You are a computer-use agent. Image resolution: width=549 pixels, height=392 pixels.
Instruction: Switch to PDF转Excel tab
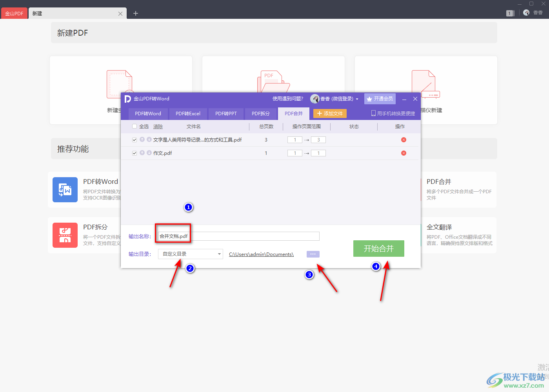pyautogui.click(x=188, y=114)
